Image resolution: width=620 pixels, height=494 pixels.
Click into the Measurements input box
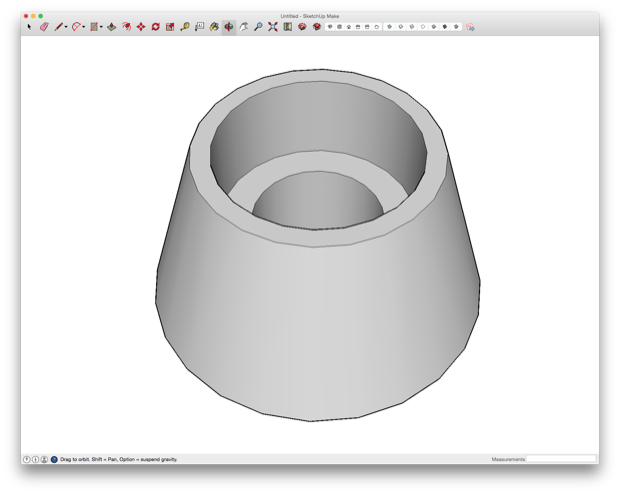pos(561,459)
